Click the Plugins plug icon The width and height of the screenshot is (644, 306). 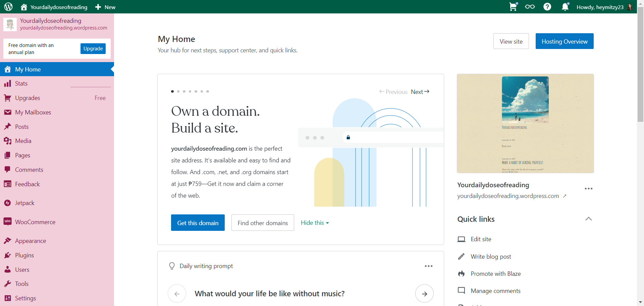[8, 255]
